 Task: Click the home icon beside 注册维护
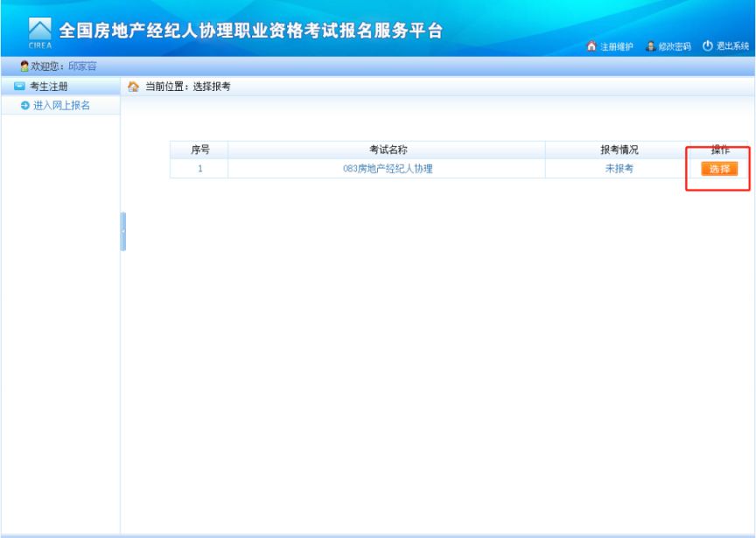click(591, 45)
